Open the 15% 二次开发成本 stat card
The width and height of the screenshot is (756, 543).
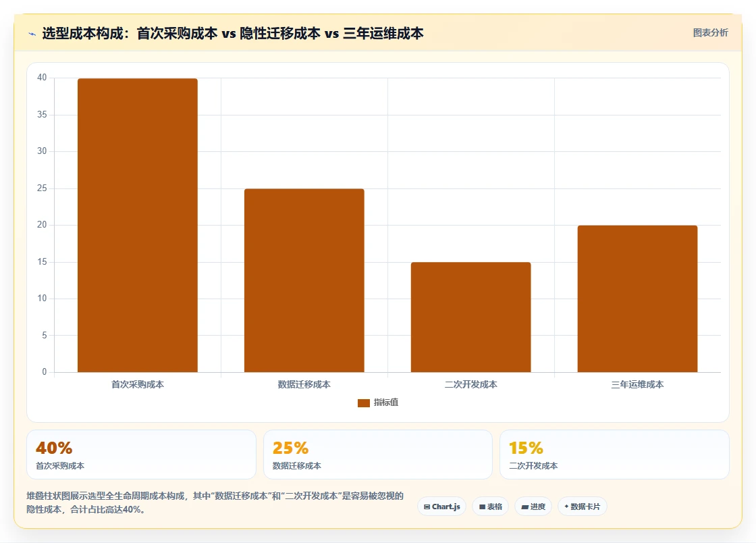(614, 455)
